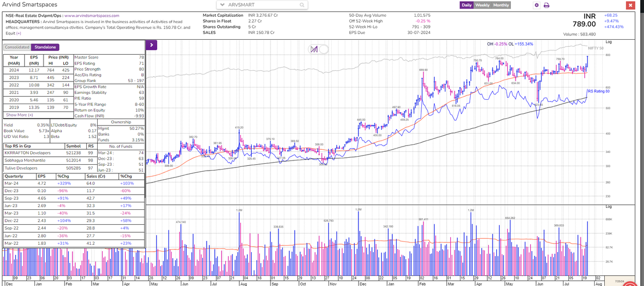Click the RS Rating 80 label
The width and height of the screenshot is (644, 286).
pyautogui.click(x=599, y=92)
